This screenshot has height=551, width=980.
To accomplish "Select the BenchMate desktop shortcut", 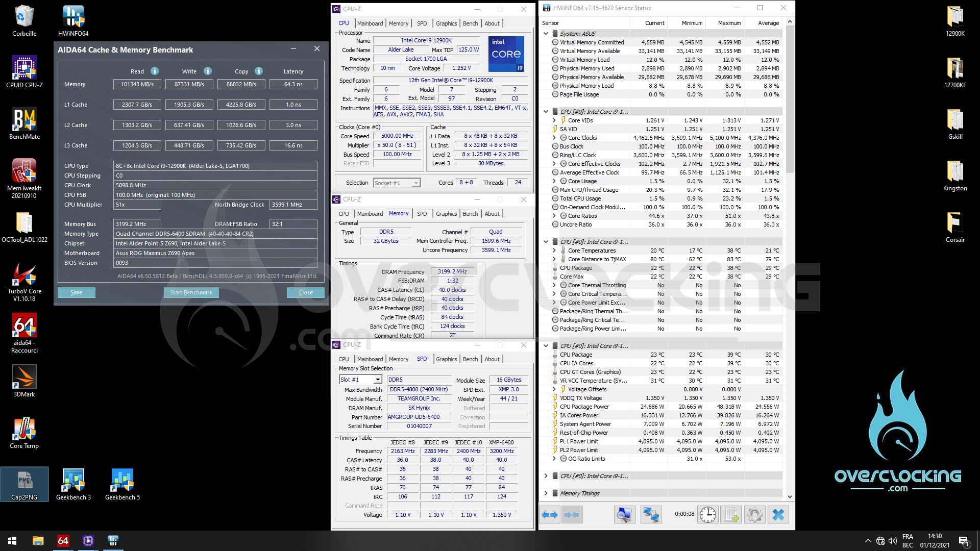I will tap(24, 124).
